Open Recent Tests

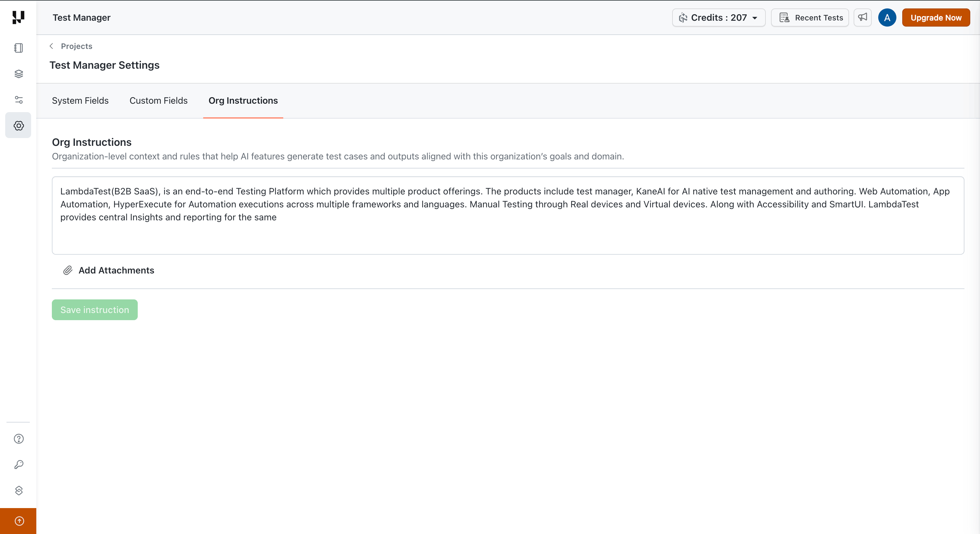pyautogui.click(x=810, y=17)
